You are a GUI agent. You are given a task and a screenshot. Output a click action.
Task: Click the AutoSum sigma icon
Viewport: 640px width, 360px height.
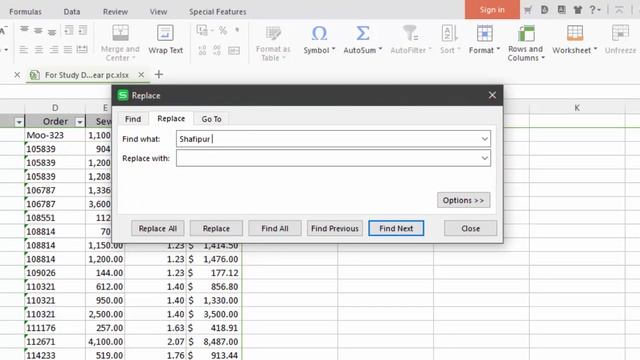[x=362, y=33]
